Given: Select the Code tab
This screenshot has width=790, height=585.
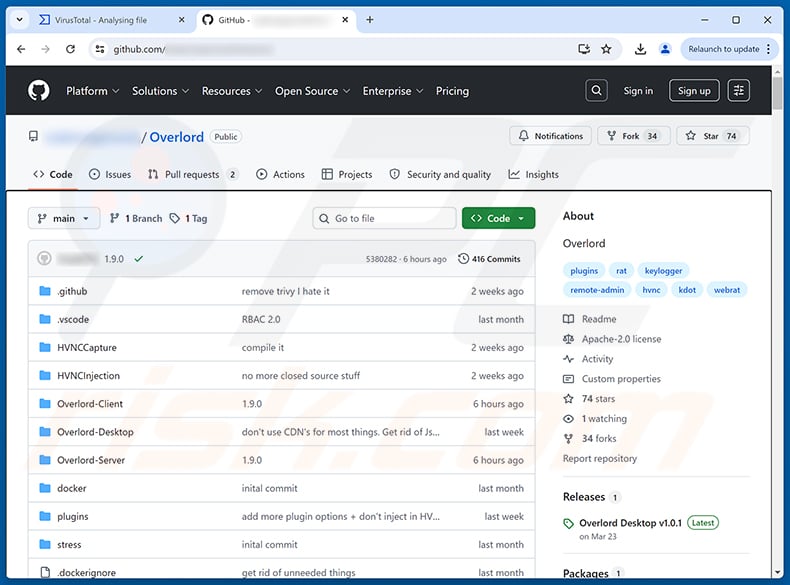Looking at the screenshot, I should tap(53, 174).
